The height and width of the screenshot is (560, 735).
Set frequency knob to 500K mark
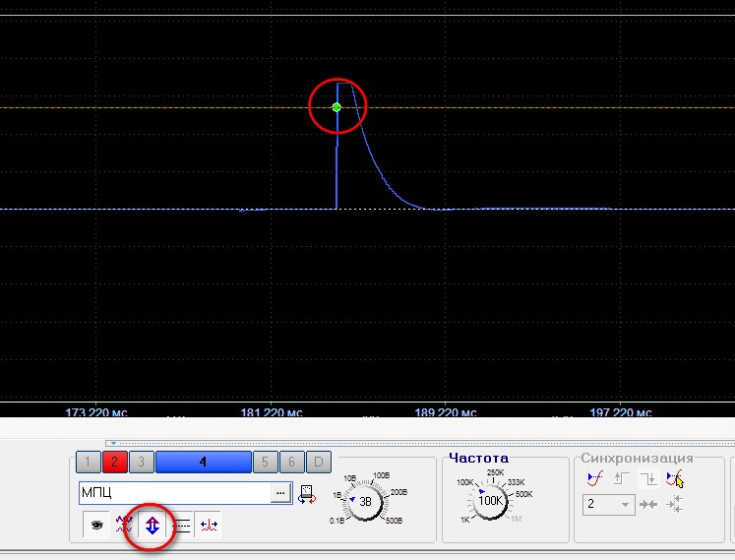pyautogui.click(x=524, y=494)
